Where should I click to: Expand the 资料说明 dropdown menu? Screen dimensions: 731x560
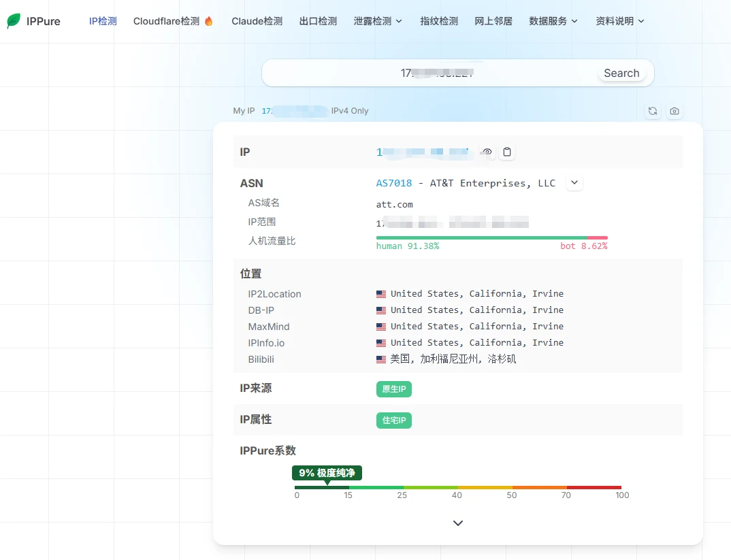[x=620, y=21]
